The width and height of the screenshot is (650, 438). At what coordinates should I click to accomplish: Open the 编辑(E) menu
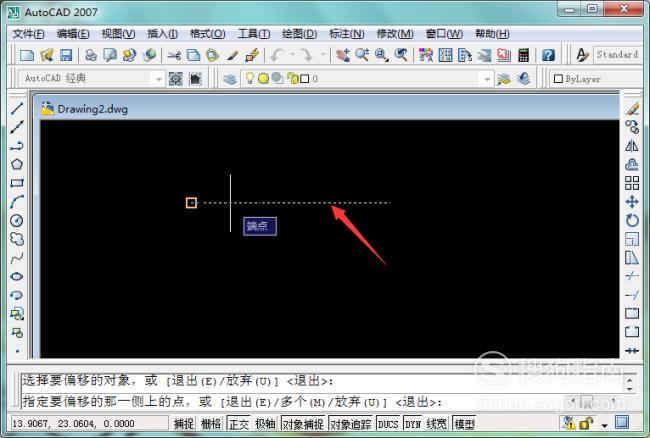73,34
